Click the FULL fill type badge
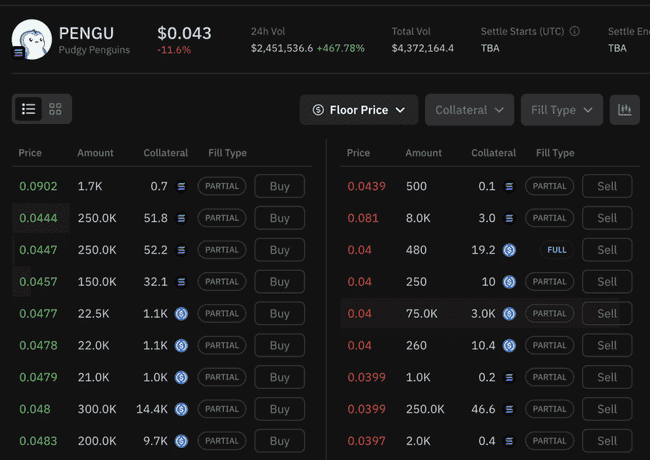 (557, 250)
